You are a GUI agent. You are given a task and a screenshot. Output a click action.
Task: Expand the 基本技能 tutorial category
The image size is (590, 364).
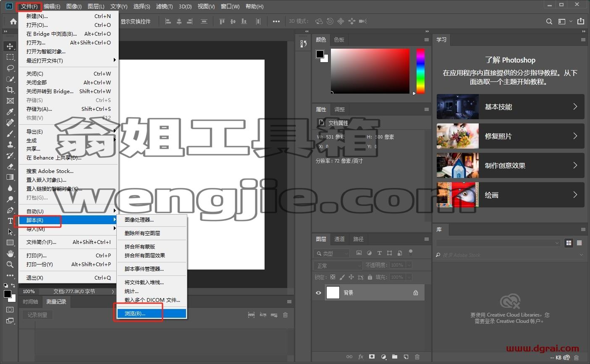point(510,107)
